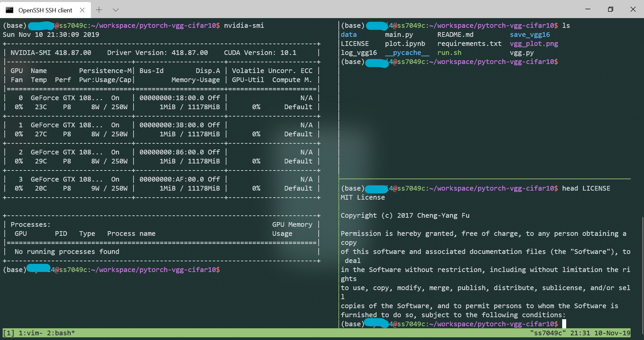This screenshot has width=644, height=340.
Task: Click the 'Memory-Usage' column header
Action: tap(196, 80)
